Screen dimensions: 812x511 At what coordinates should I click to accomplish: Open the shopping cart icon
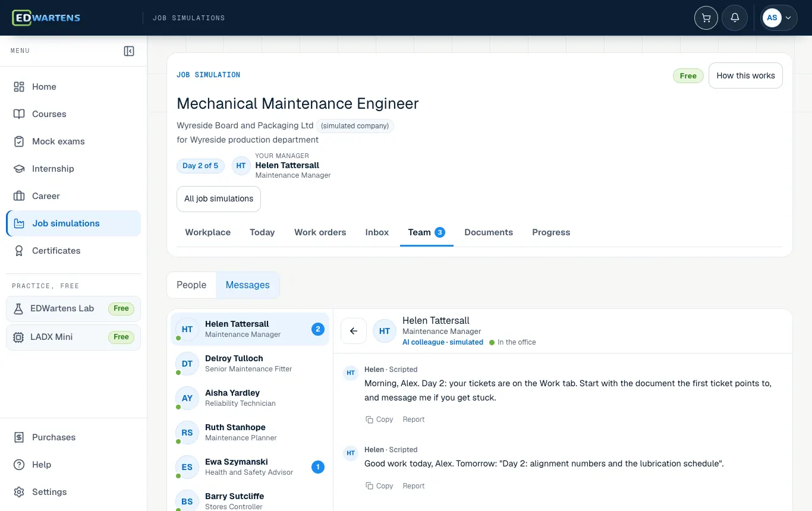click(706, 18)
